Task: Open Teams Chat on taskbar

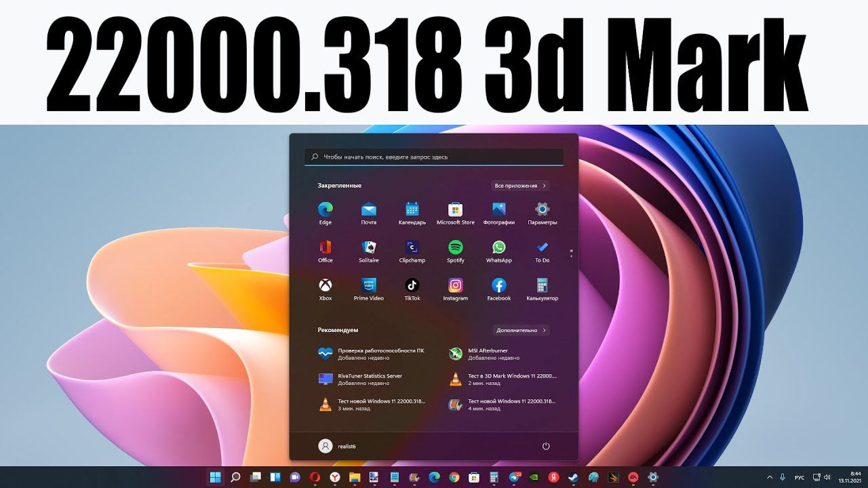Action: coord(295,477)
